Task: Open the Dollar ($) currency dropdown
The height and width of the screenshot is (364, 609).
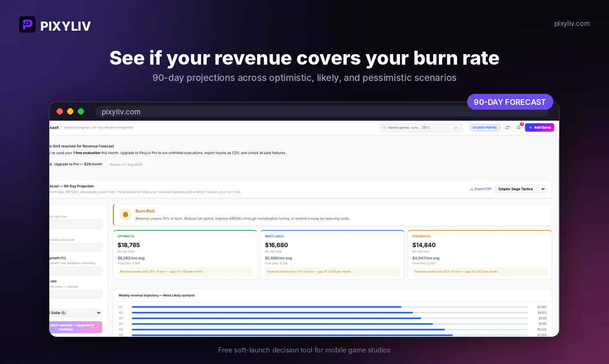Action: [76, 313]
